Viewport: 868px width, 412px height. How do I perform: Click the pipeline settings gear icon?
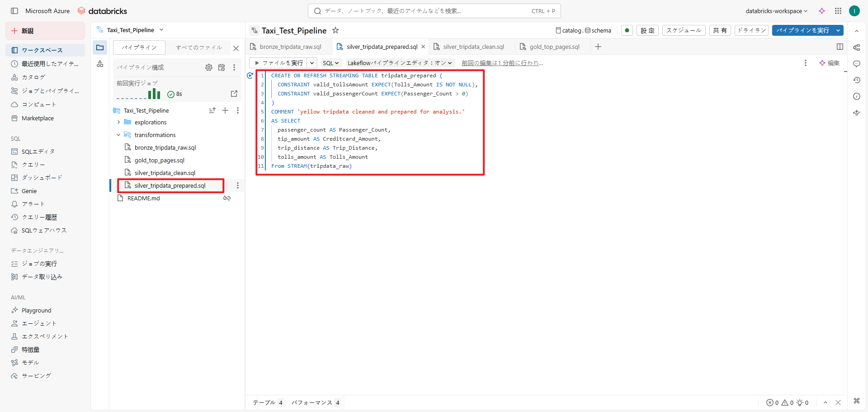(x=208, y=67)
